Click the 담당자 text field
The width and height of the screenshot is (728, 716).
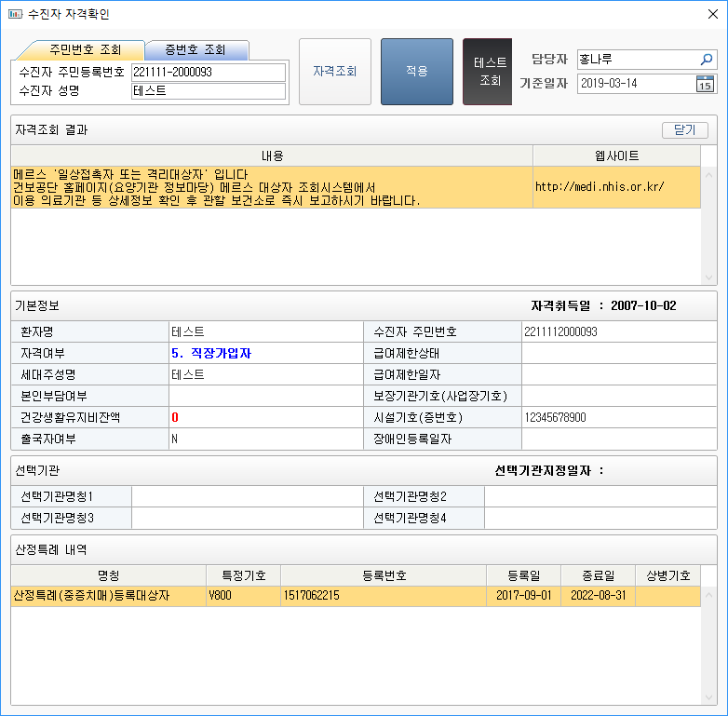[636, 60]
